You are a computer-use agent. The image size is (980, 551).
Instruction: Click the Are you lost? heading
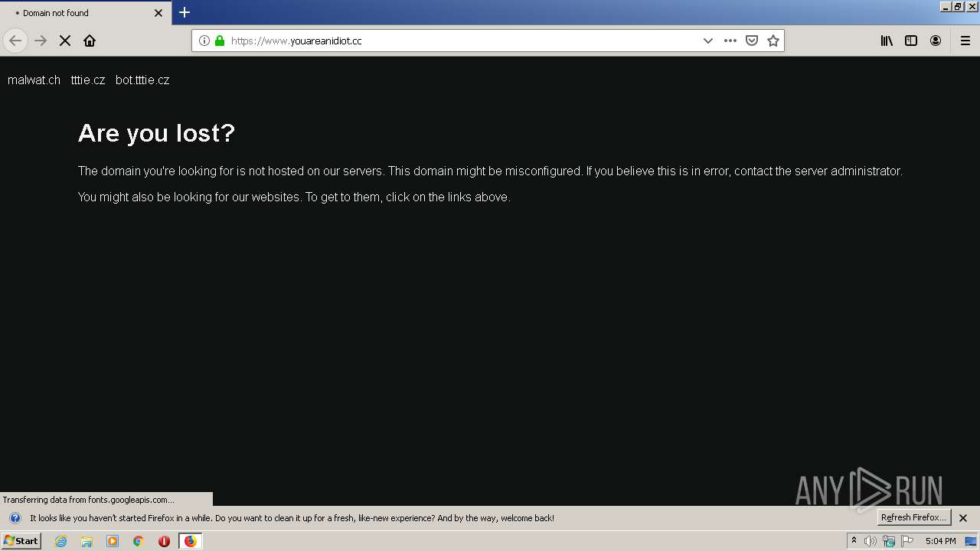pos(156,133)
